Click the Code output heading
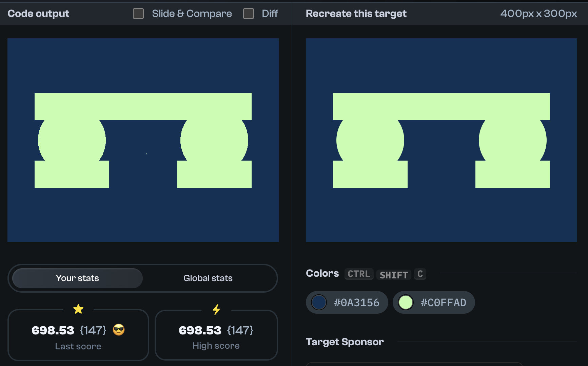The width and height of the screenshot is (588, 366). coord(38,14)
